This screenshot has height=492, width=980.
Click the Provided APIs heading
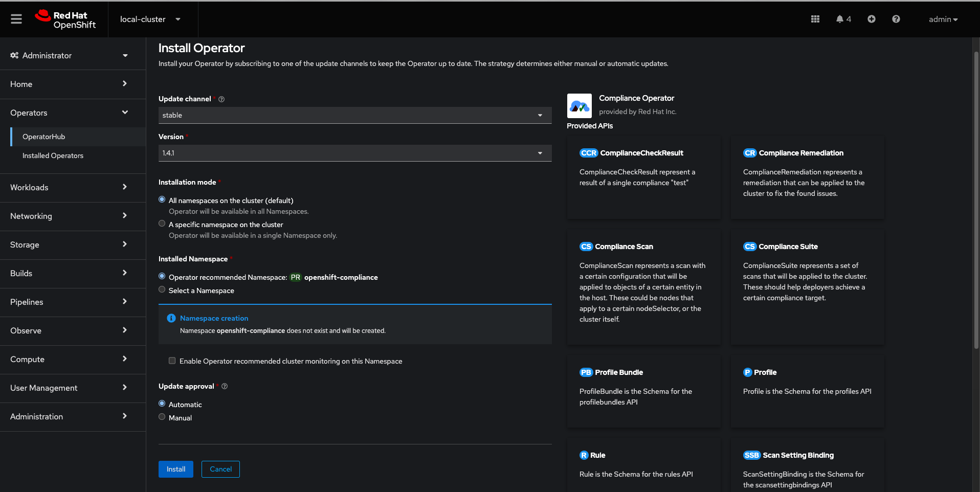590,126
